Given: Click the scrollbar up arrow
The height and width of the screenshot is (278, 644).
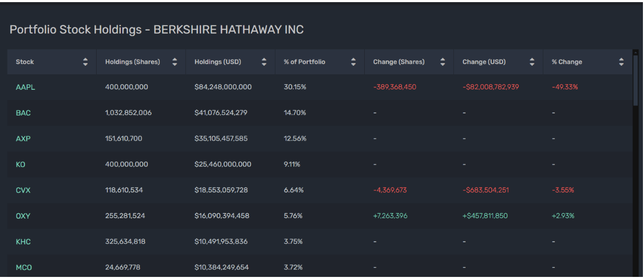Looking at the screenshot, I should 635,52.
